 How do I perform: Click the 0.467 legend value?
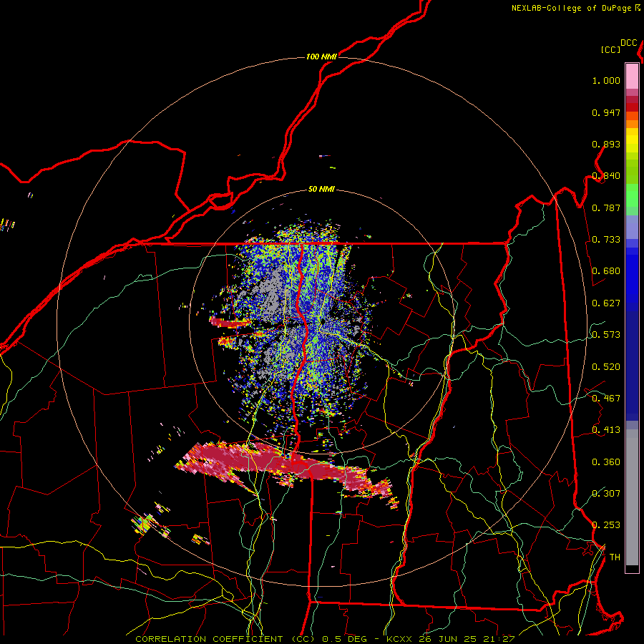606,399
